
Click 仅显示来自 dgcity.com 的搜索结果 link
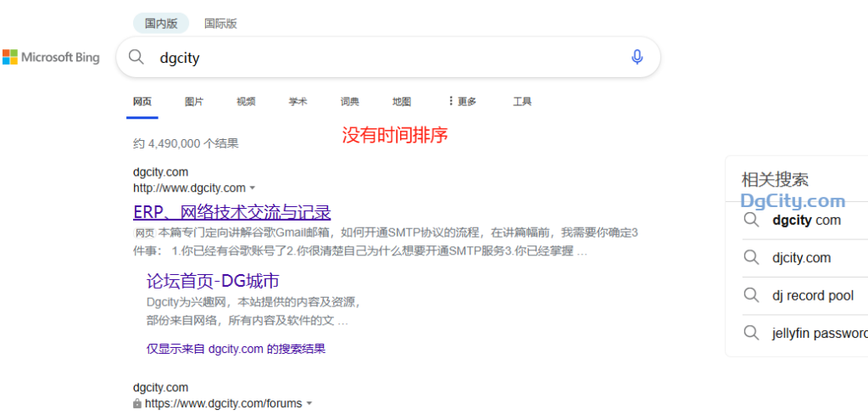pyautogui.click(x=236, y=349)
